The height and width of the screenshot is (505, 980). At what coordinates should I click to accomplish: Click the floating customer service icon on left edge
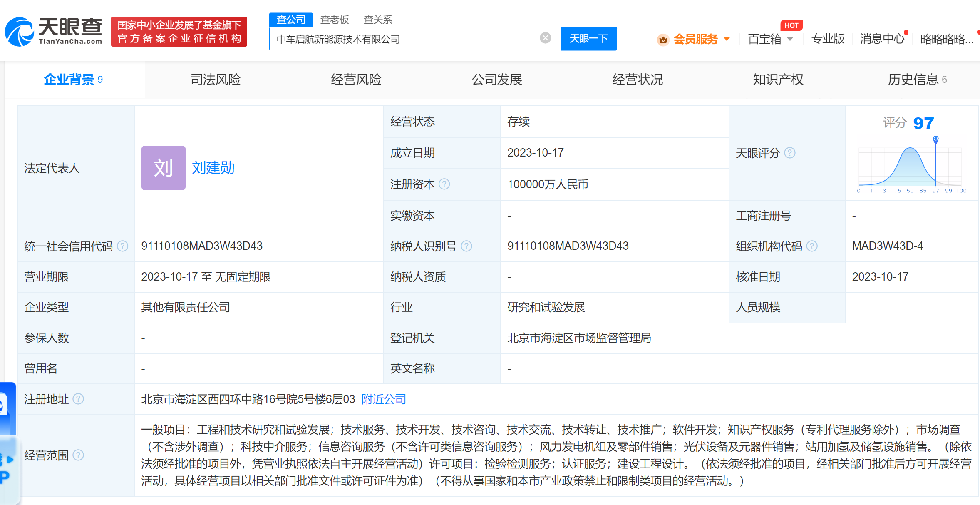[x=6, y=406]
